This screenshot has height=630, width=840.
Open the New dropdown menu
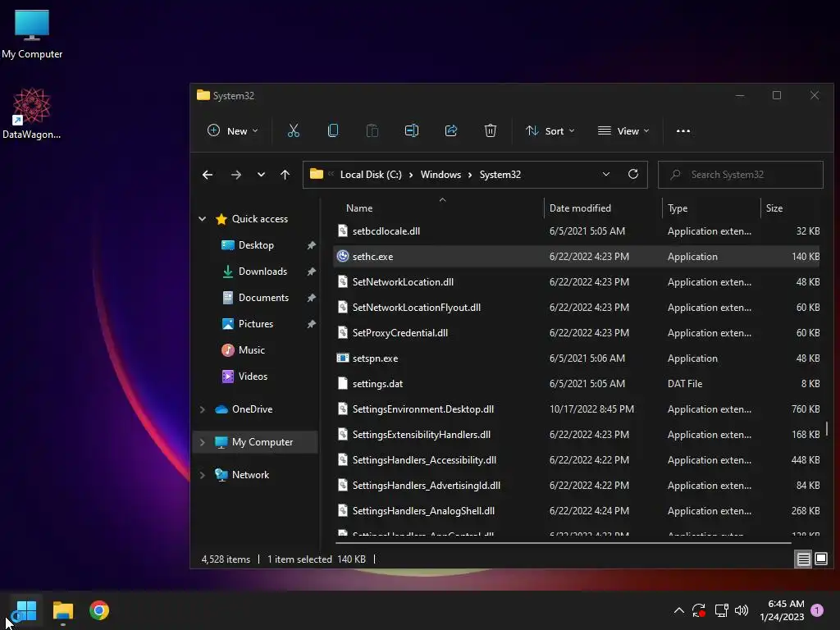(x=233, y=130)
